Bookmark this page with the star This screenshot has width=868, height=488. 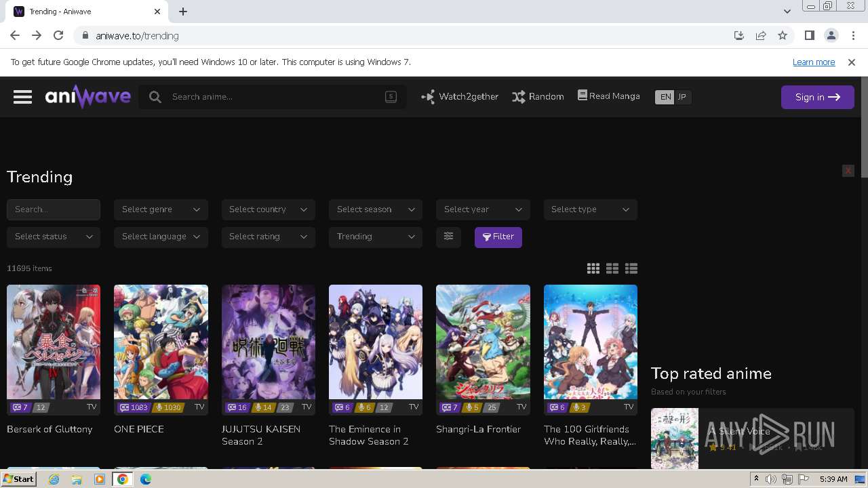click(x=783, y=35)
